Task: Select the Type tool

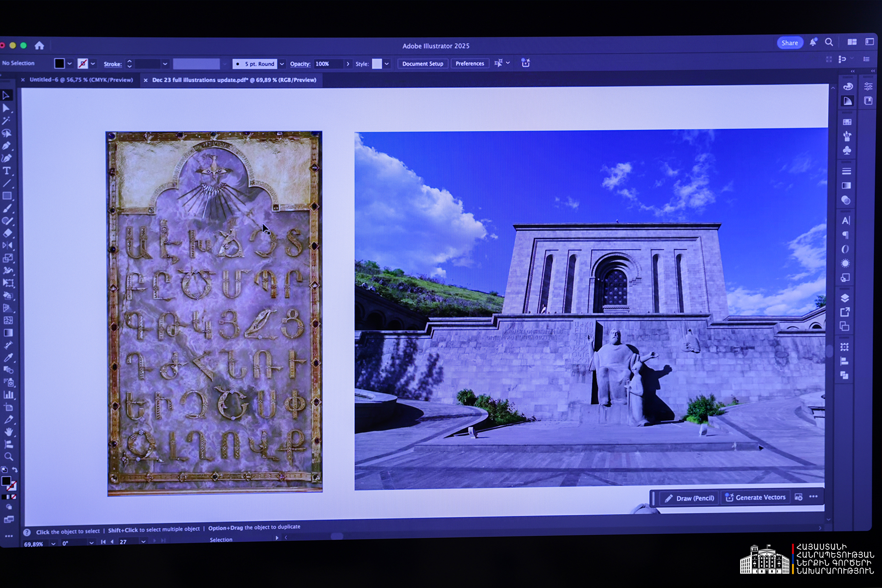Action: (7, 171)
